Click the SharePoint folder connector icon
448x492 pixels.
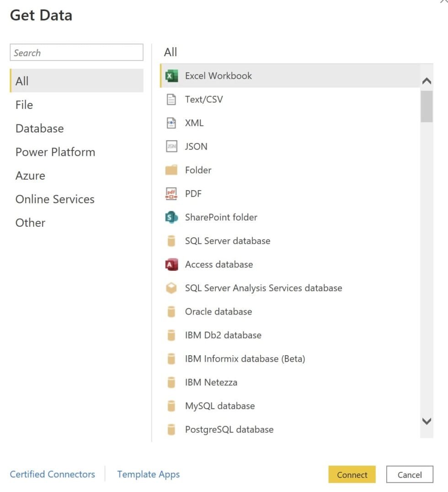coord(171,217)
